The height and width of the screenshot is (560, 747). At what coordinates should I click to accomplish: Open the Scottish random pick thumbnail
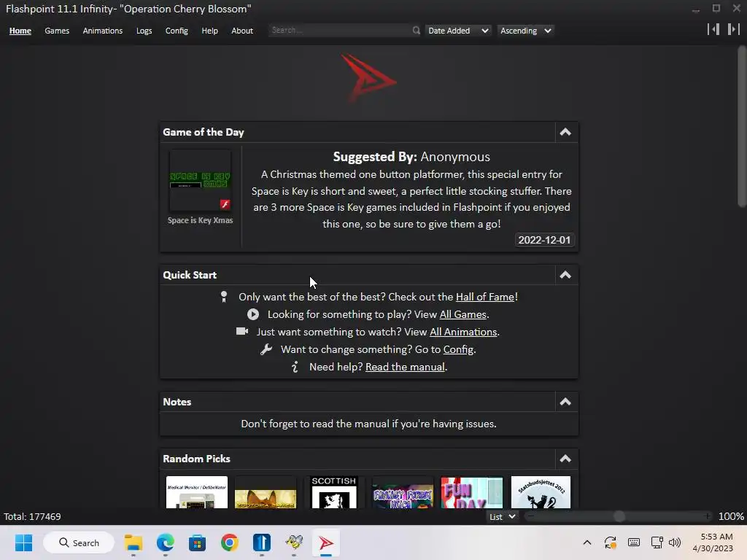pyautogui.click(x=334, y=492)
